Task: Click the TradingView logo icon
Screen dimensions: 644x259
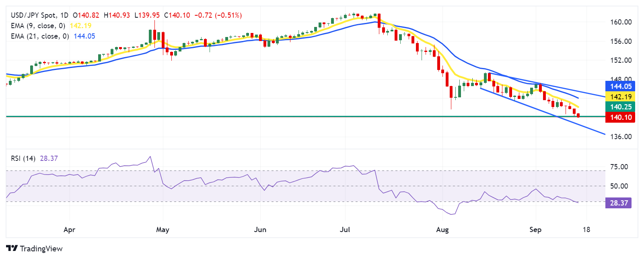Action: (x=12, y=249)
